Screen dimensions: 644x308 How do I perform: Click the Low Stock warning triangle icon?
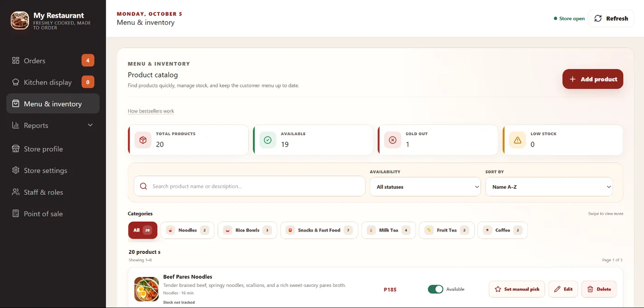[x=517, y=140]
